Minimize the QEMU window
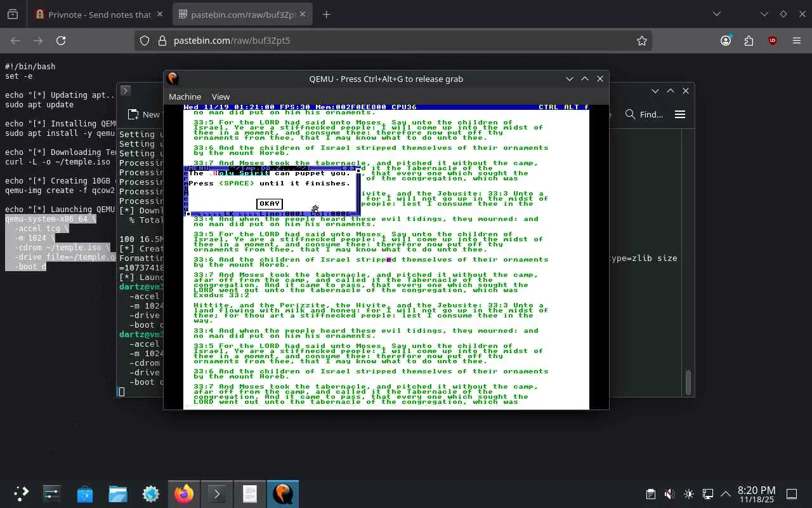The width and height of the screenshot is (812, 508). pyautogui.click(x=570, y=79)
